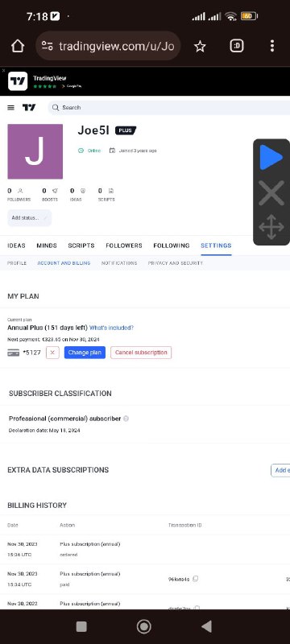Click the Change plan button
The image size is (290, 644).
coord(85,353)
